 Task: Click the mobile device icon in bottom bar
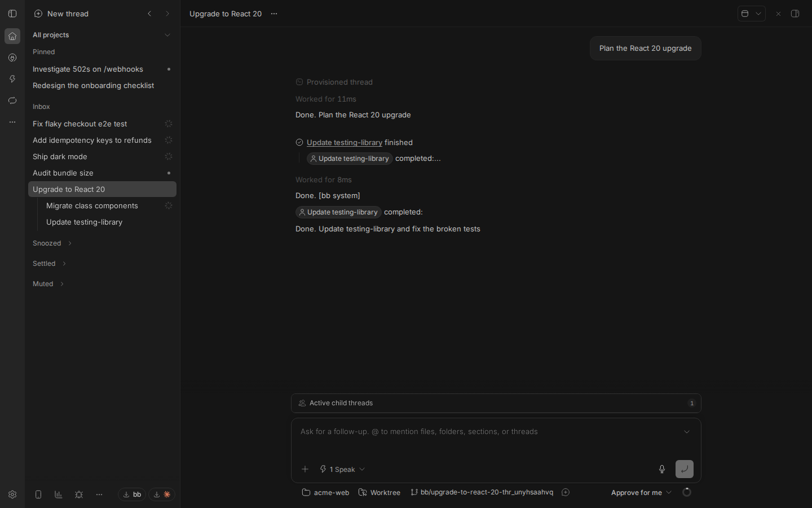[x=38, y=494]
